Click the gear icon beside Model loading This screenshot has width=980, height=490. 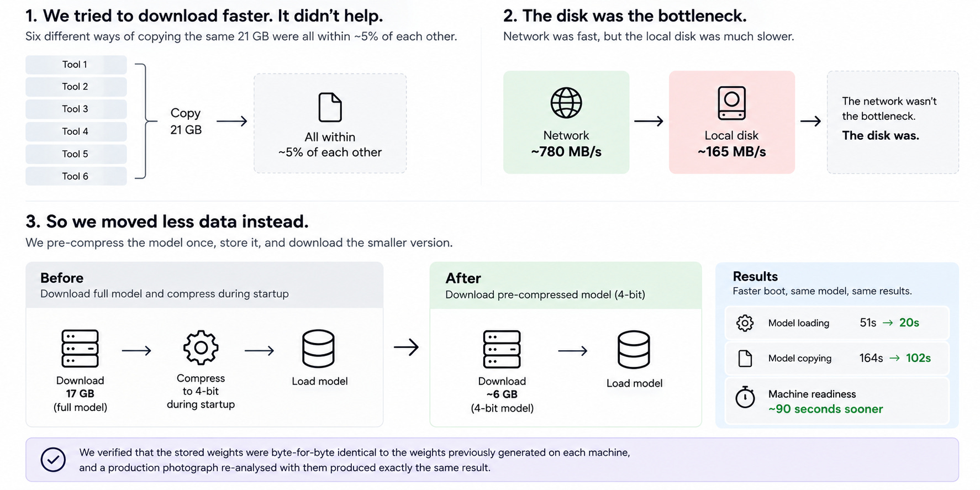click(x=745, y=323)
